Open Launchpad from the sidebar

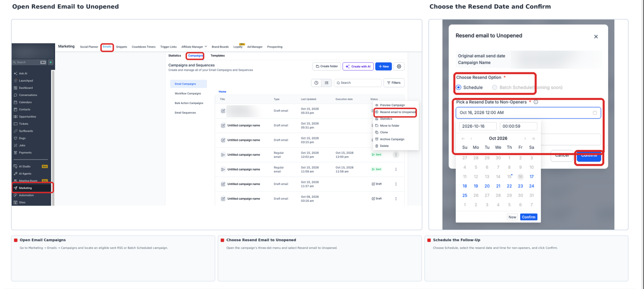[x=25, y=80]
